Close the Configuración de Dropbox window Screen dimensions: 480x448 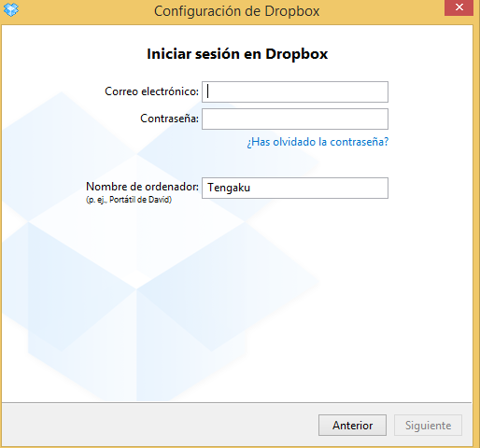pos(459,7)
